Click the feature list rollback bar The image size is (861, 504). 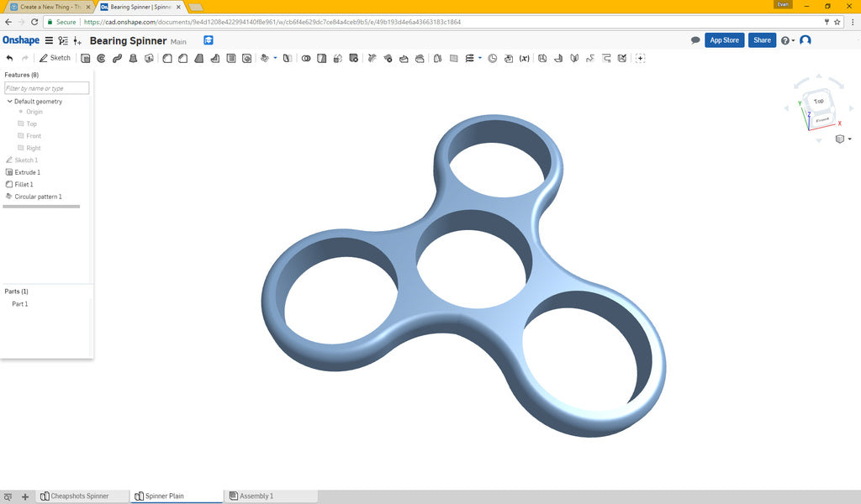pos(41,207)
